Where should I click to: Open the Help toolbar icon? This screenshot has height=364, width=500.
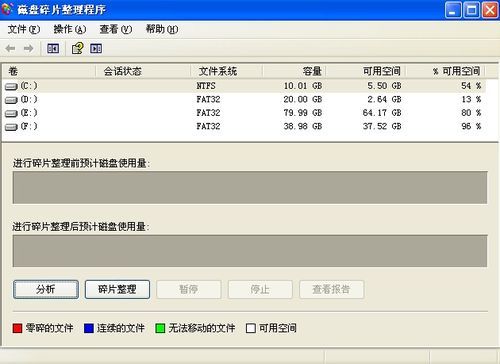click(x=77, y=49)
